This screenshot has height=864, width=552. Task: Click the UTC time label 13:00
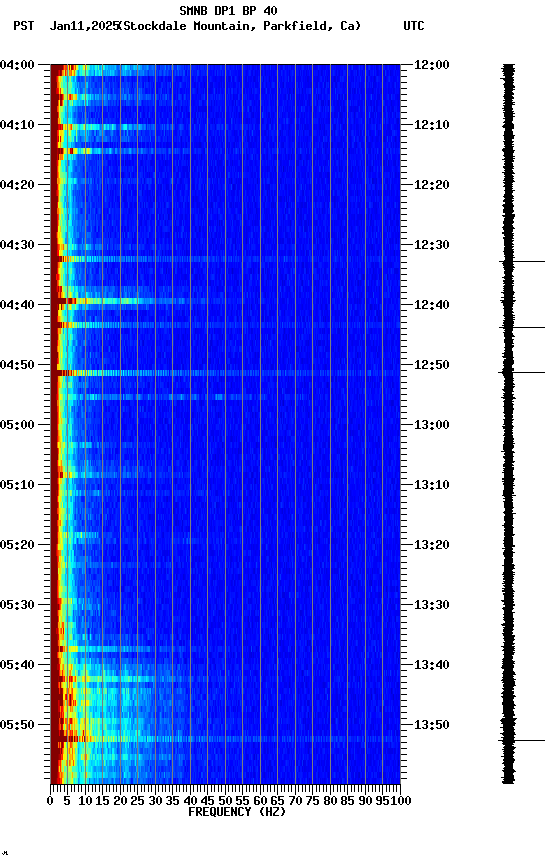click(x=432, y=425)
